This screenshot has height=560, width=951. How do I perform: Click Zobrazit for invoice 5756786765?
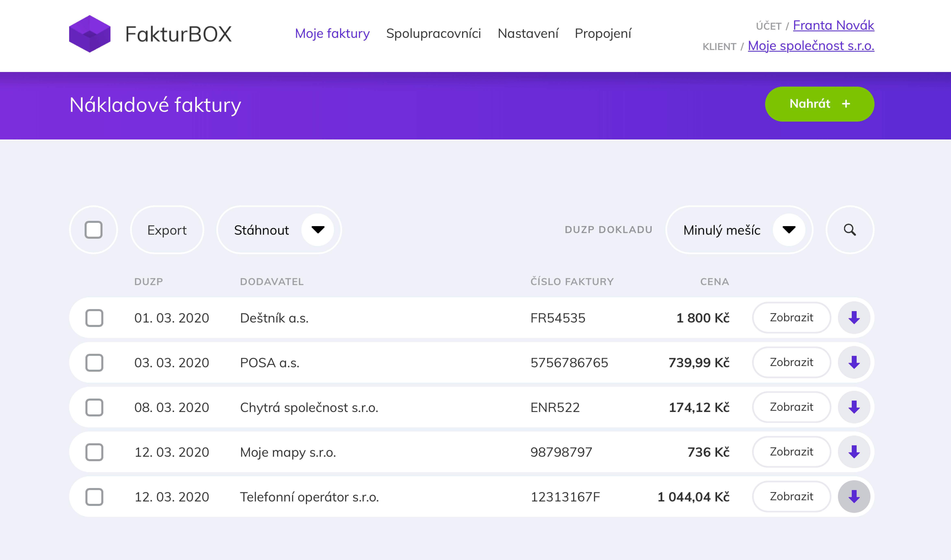pos(791,362)
